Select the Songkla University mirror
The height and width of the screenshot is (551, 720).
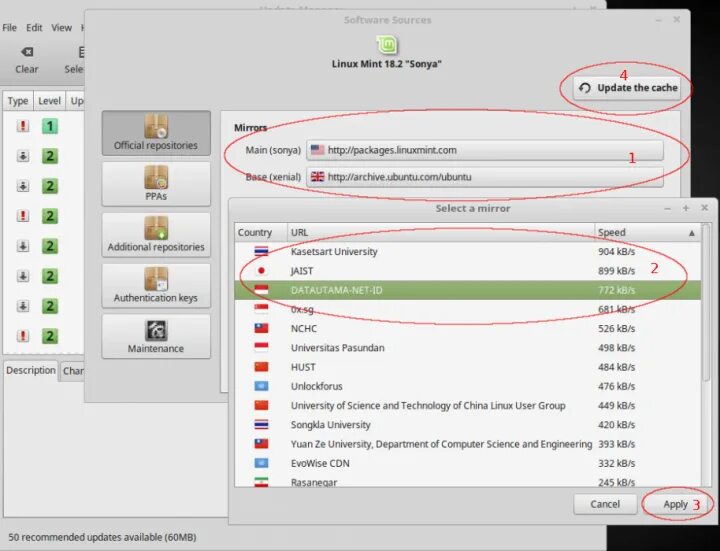click(467, 425)
